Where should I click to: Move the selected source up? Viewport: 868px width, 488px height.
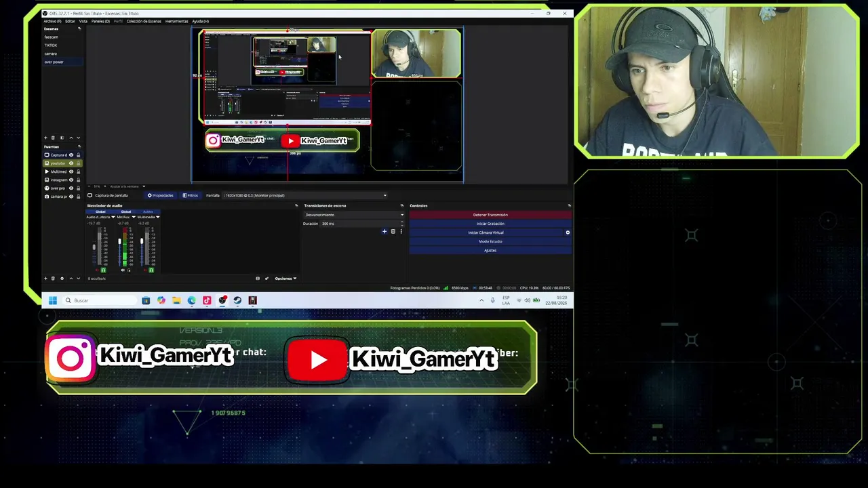71,279
